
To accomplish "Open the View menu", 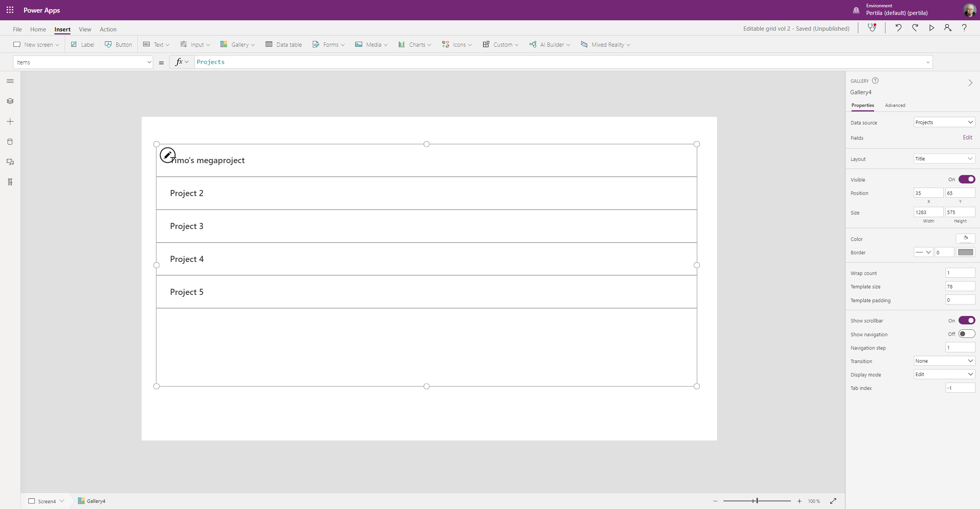I will click(x=85, y=29).
